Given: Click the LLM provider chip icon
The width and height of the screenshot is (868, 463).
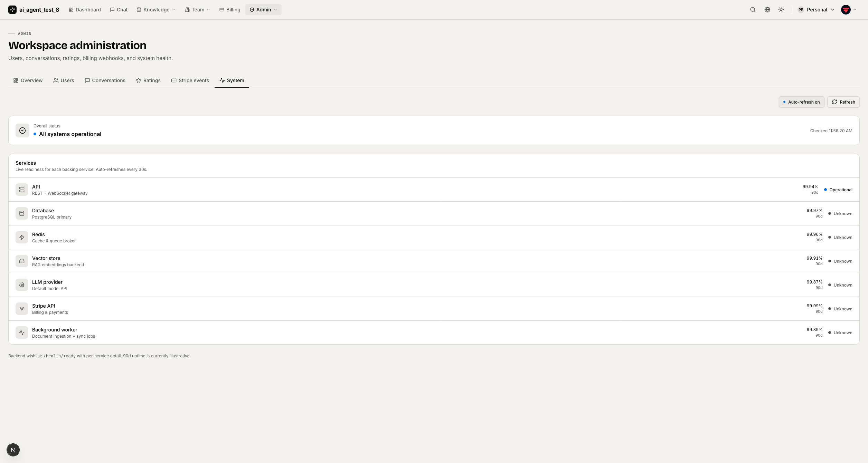Looking at the screenshot, I should click(x=22, y=285).
